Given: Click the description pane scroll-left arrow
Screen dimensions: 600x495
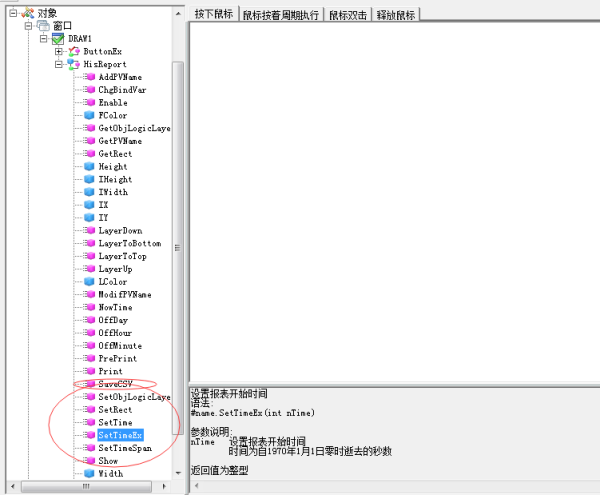Looking at the screenshot, I should [197, 486].
